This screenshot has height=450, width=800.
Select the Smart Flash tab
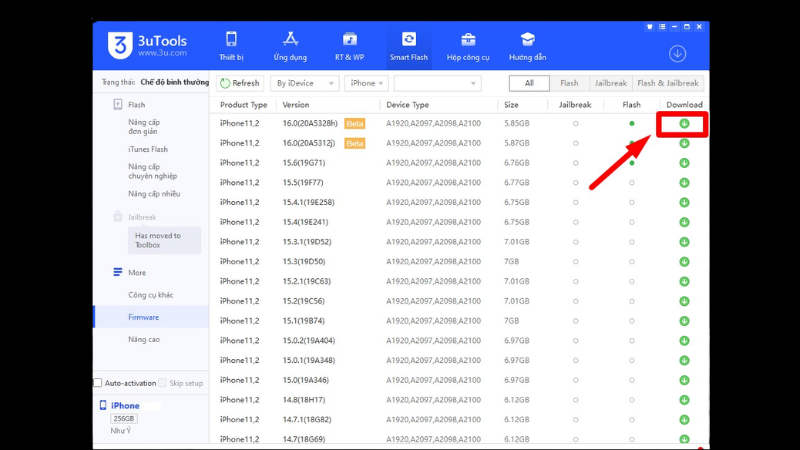point(409,46)
